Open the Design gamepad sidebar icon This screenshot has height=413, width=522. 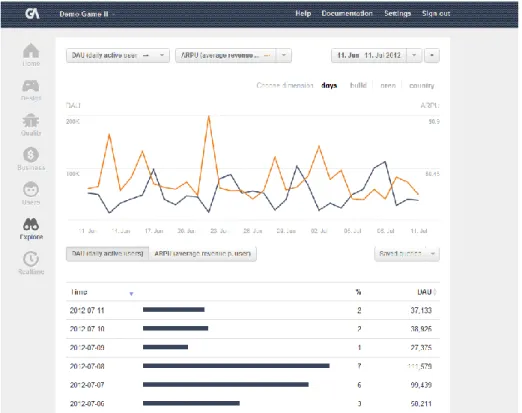pos(31,90)
